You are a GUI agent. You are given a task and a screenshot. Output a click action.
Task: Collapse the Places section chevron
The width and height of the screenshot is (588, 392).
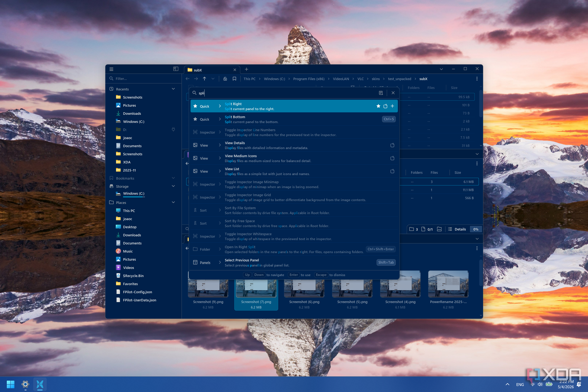(173, 202)
